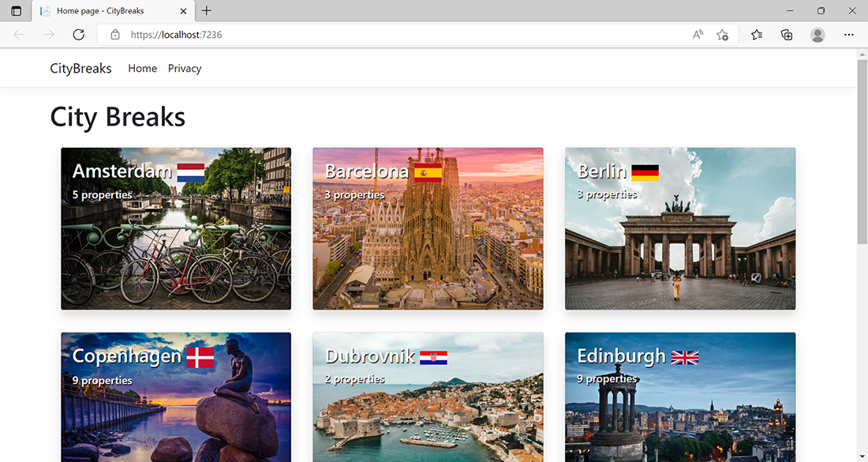This screenshot has height=462, width=868.
Task: Click "9 properties" under Copenhagen
Action: click(103, 380)
